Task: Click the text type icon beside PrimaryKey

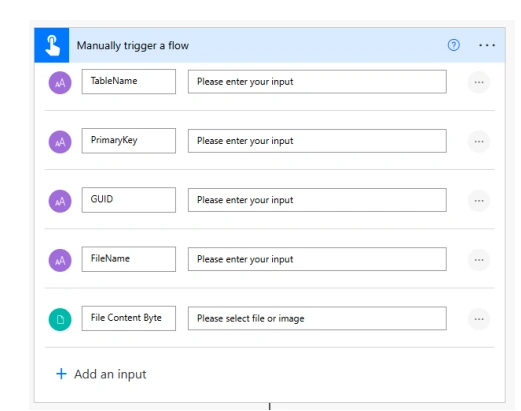Action: point(60,142)
